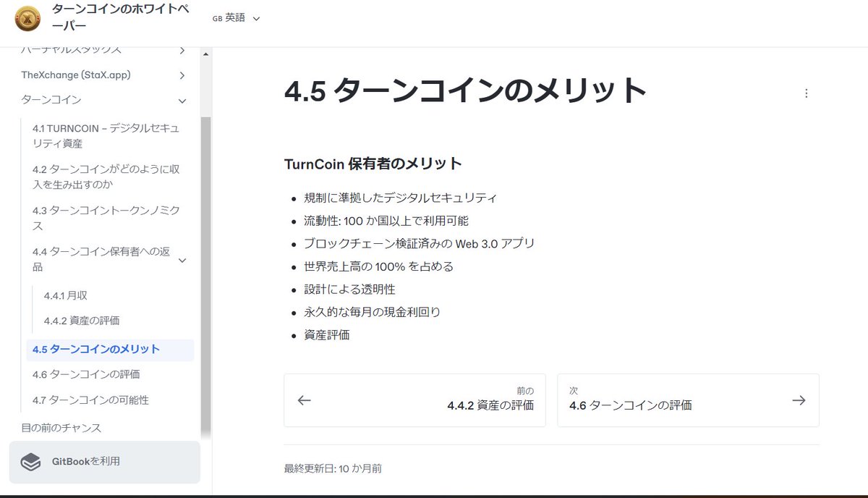Viewport: 868px width, 498px height.
Task: Go to previous page 4.4.2 資産の評価 card
Action: (x=414, y=400)
